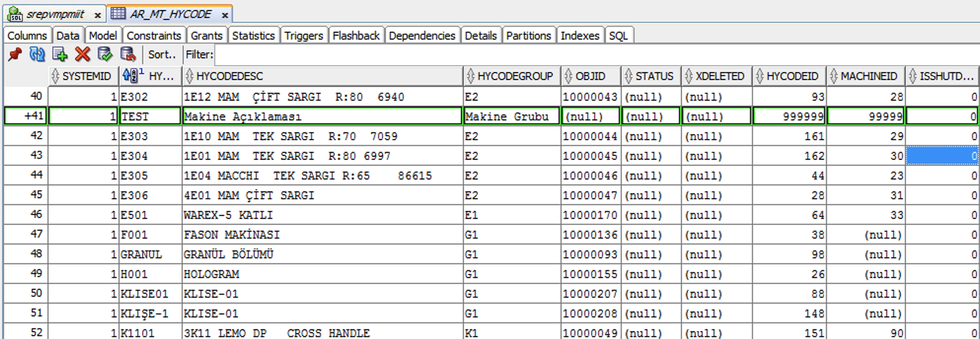Select the new row marker +41
The width and height of the screenshot is (980, 339).
click(26, 116)
